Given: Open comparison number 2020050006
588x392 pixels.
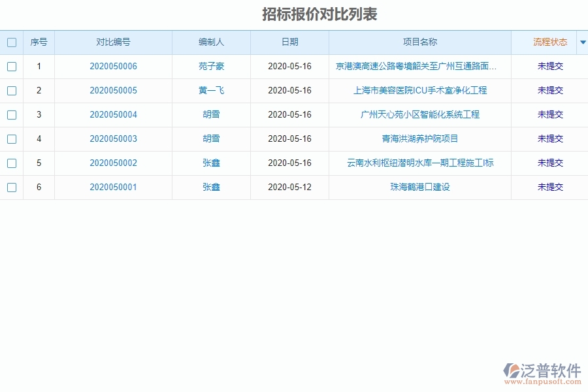Looking at the screenshot, I should [113, 66].
